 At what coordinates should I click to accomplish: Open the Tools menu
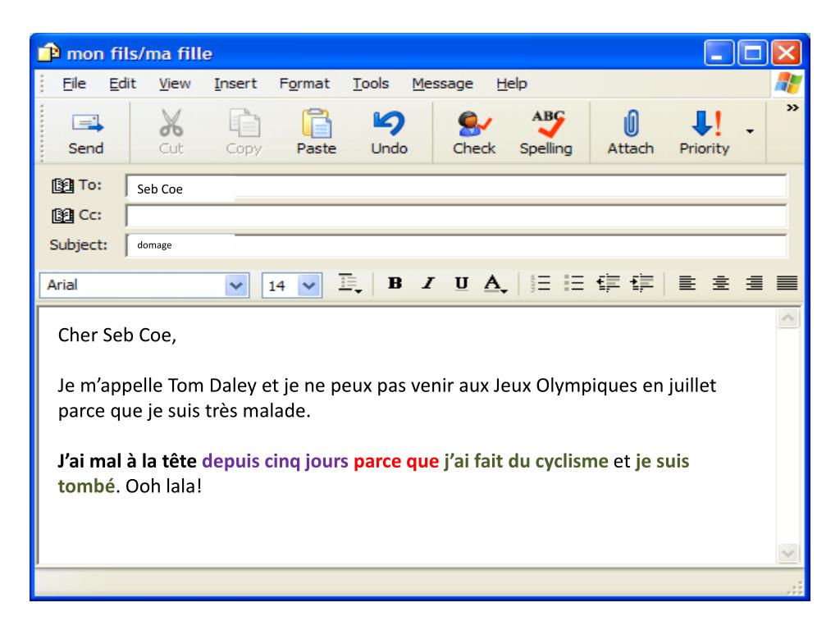coord(371,84)
